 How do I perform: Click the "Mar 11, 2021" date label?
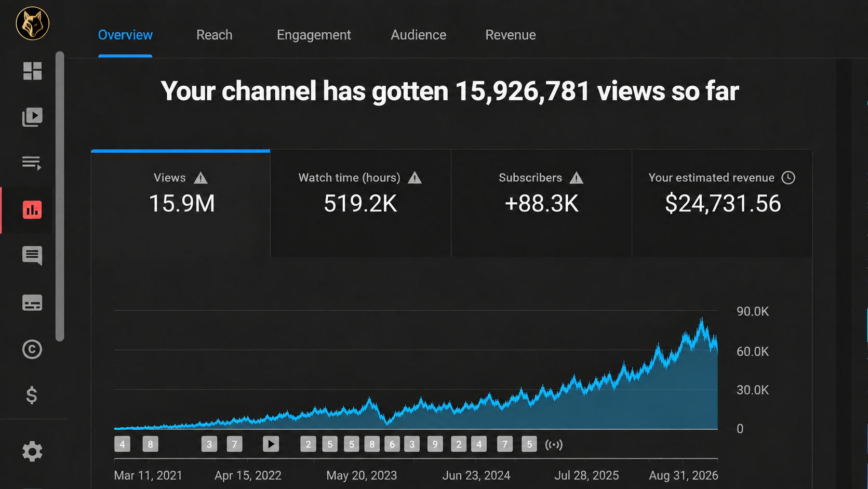tap(148, 475)
